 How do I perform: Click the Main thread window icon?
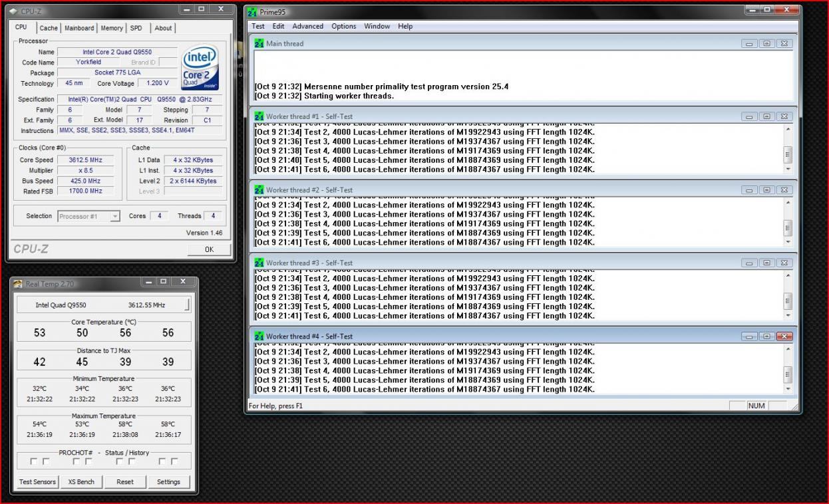[x=259, y=43]
